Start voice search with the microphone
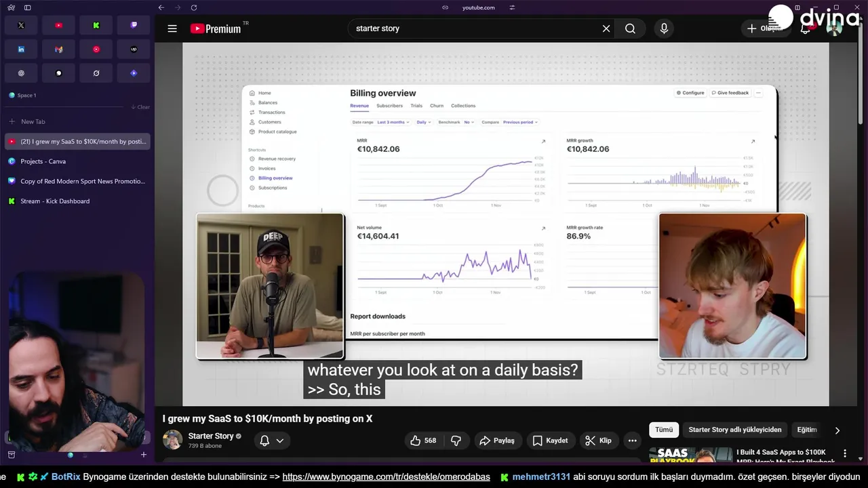 tap(664, 28)
